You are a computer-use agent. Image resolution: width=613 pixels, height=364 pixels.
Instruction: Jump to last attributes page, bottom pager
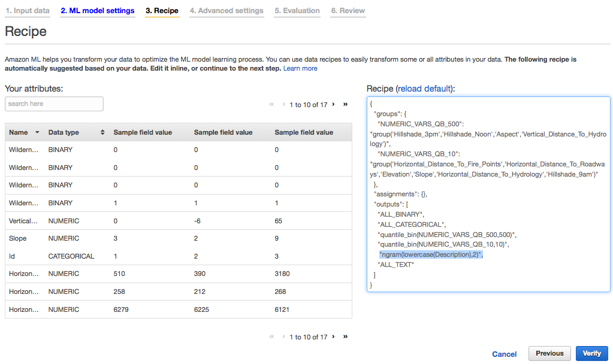(x=345, y=336)
